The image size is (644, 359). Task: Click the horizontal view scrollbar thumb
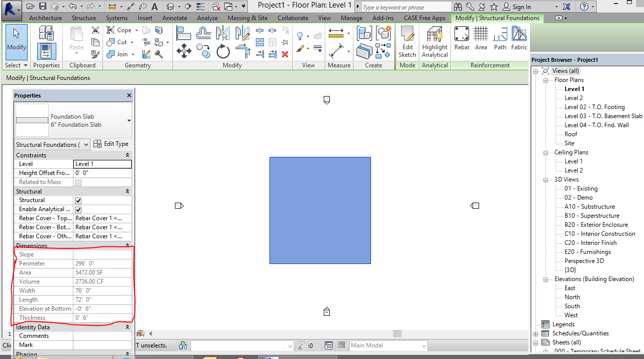397,333
